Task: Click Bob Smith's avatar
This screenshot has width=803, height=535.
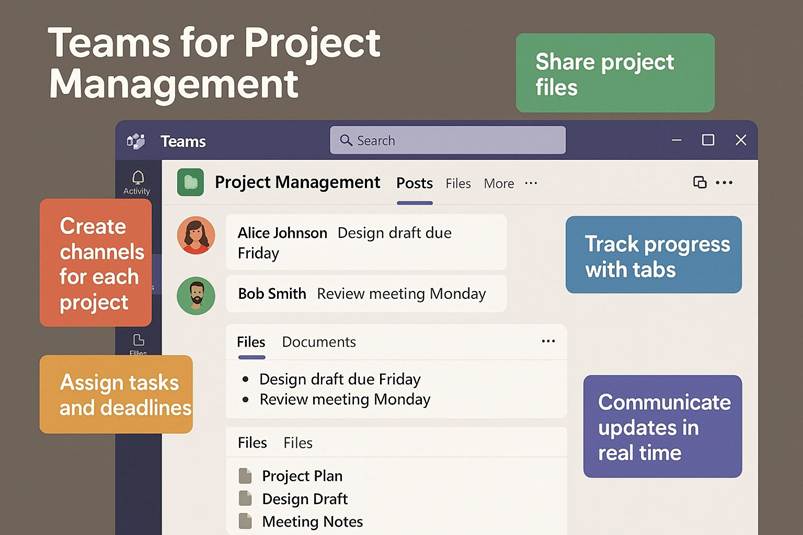Action: pyautogui.click(x=196, y=295)
